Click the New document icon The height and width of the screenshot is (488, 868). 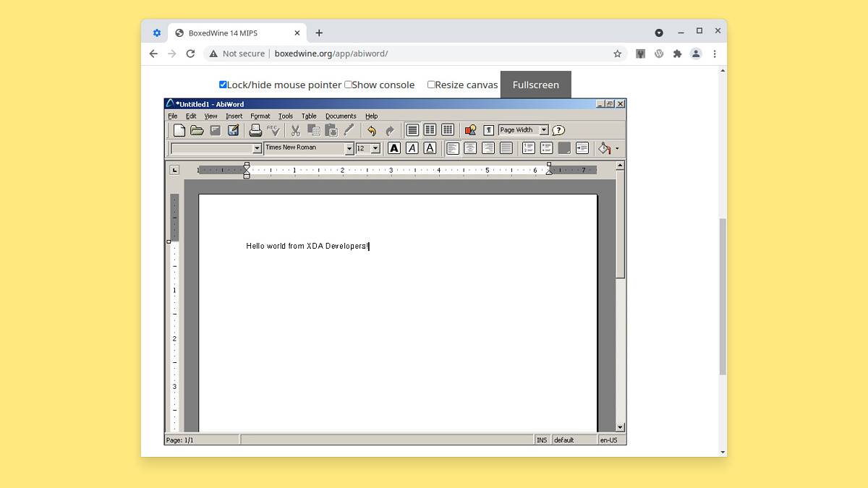point(179,130)
